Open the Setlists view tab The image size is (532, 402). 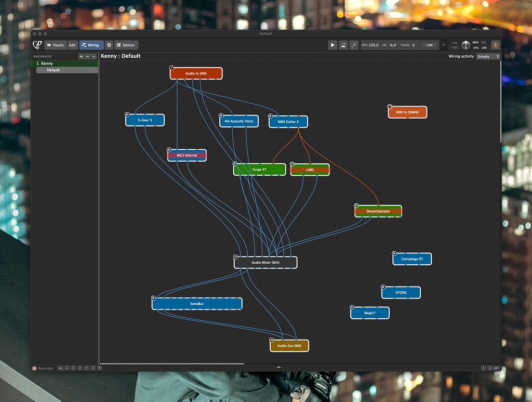coord(126,45)
